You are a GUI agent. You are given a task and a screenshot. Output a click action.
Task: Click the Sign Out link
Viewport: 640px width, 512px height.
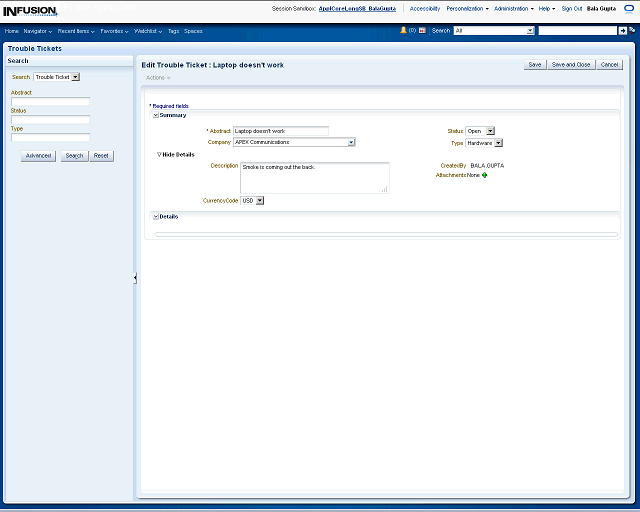572,8
